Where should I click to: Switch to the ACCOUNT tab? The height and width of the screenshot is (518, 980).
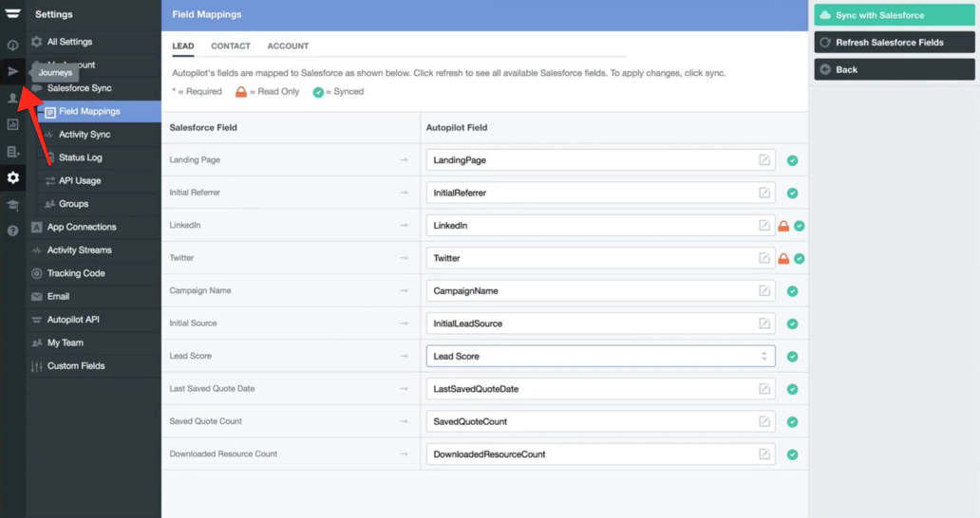point(288,46)
